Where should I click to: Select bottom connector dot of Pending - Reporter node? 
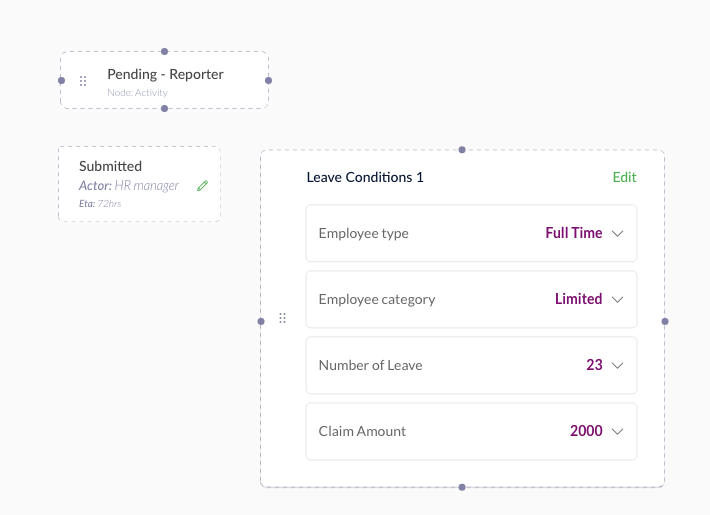point(164,109)
